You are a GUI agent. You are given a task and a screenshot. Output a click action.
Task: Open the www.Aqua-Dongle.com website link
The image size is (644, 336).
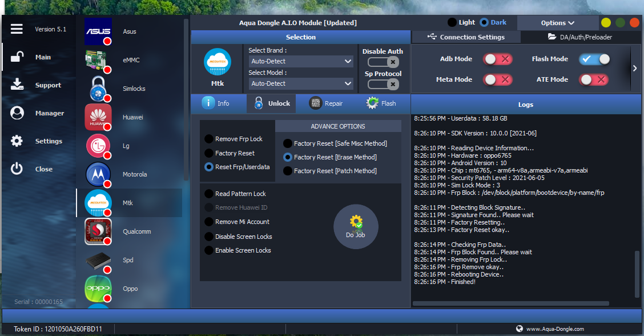555,329
